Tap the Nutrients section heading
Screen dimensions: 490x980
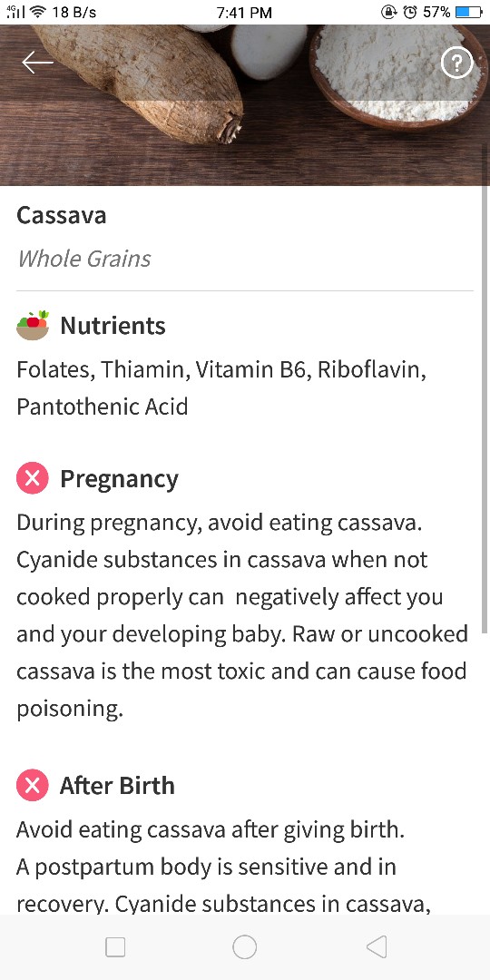click(113, 326)
